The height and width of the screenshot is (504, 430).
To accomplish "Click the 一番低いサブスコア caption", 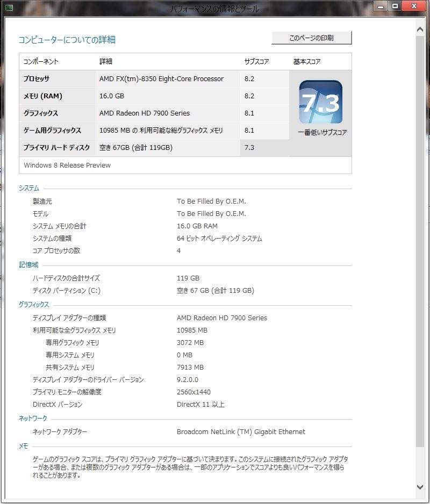I will [x=322, y=132].
